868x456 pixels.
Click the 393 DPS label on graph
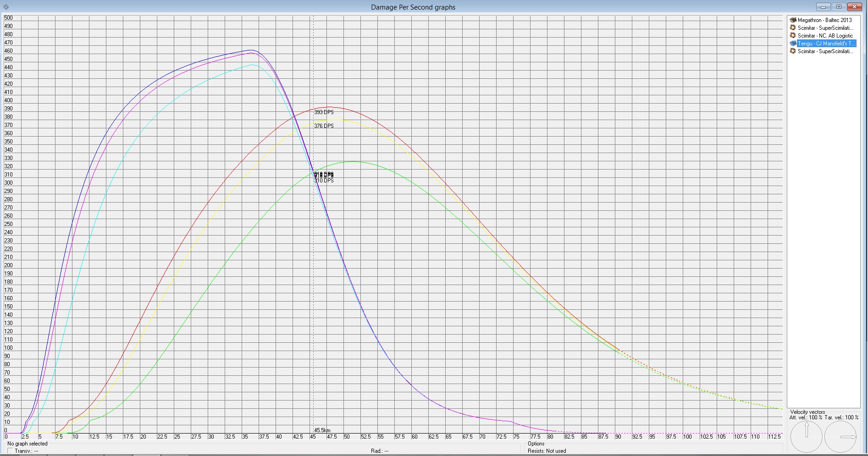click(324, 112)
